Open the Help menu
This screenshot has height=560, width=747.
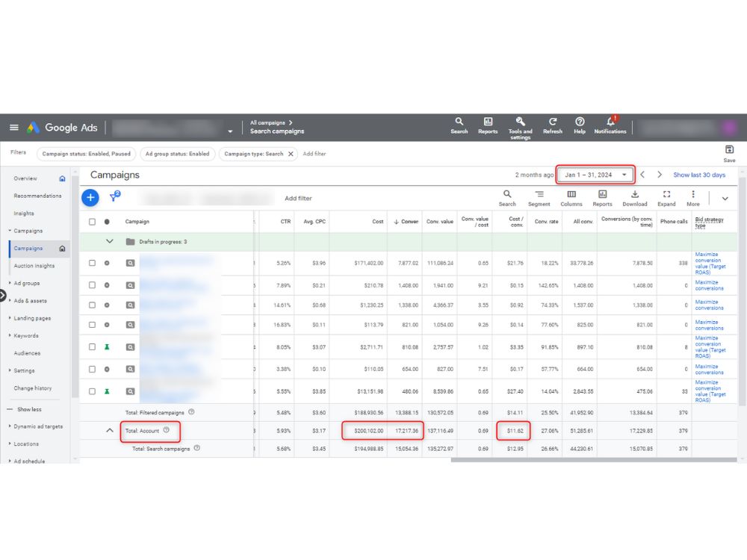[x=580, y=125]
